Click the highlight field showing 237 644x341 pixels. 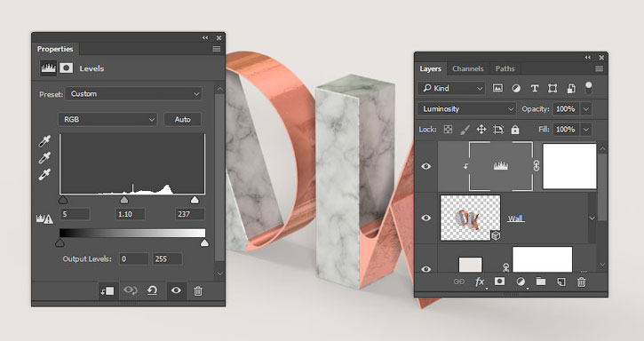coord(190,214)
